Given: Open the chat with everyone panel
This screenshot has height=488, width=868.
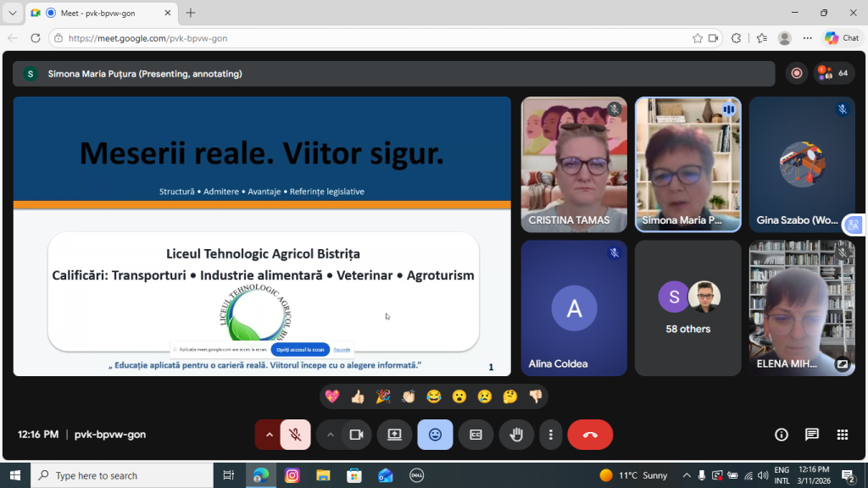Looking at the screenshot, I should (x=811, y=435).
